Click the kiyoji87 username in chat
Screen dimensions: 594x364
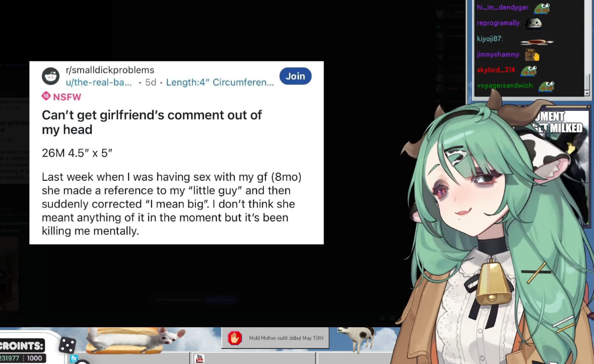tap(489, 39)
